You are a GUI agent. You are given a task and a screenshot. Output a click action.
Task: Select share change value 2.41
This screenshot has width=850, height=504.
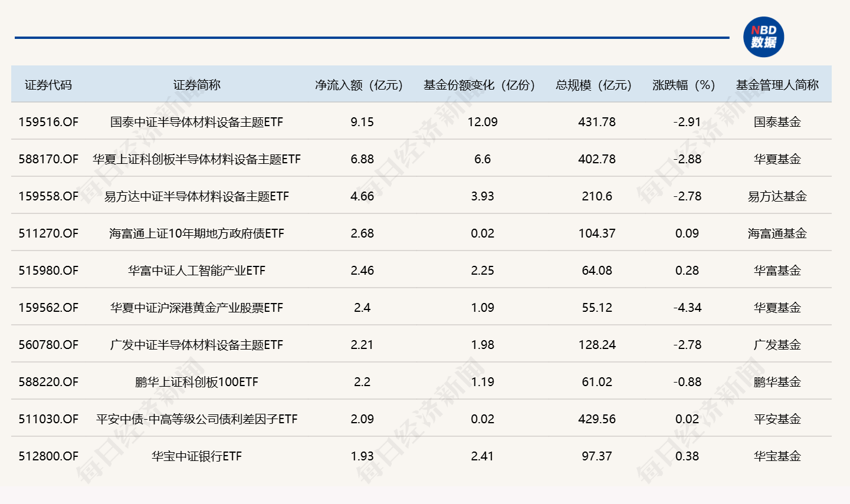pyautogui.click(x=483, y=456)
